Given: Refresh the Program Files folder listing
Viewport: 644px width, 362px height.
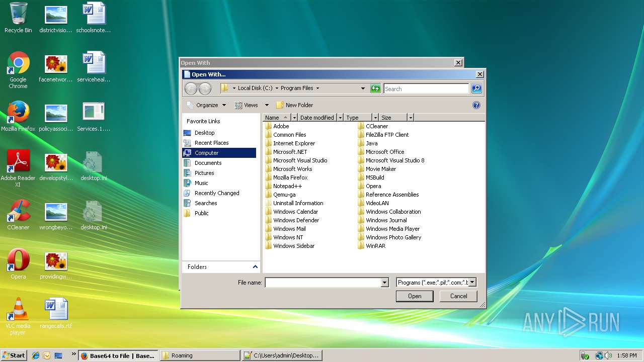Looking at the screenshot, I should click(x=375, y=88).
